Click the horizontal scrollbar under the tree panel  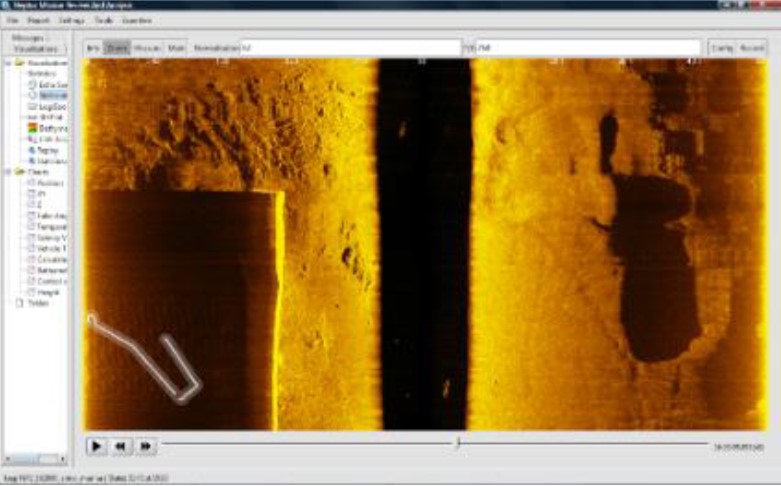[x=35, y=461]
